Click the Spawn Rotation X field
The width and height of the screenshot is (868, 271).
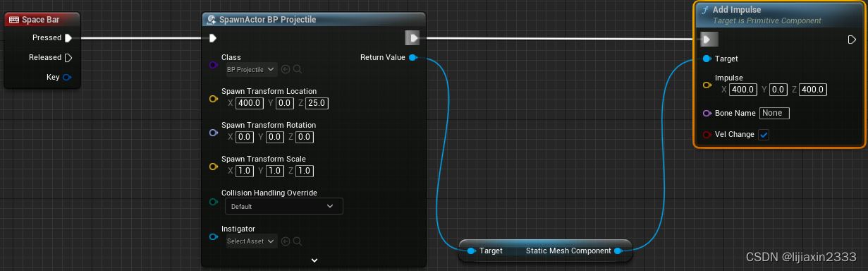pyautogui.click(x=244, y=137)
